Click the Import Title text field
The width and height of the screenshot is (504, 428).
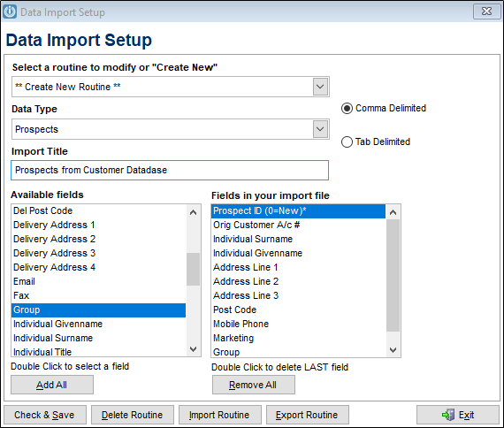170,170
